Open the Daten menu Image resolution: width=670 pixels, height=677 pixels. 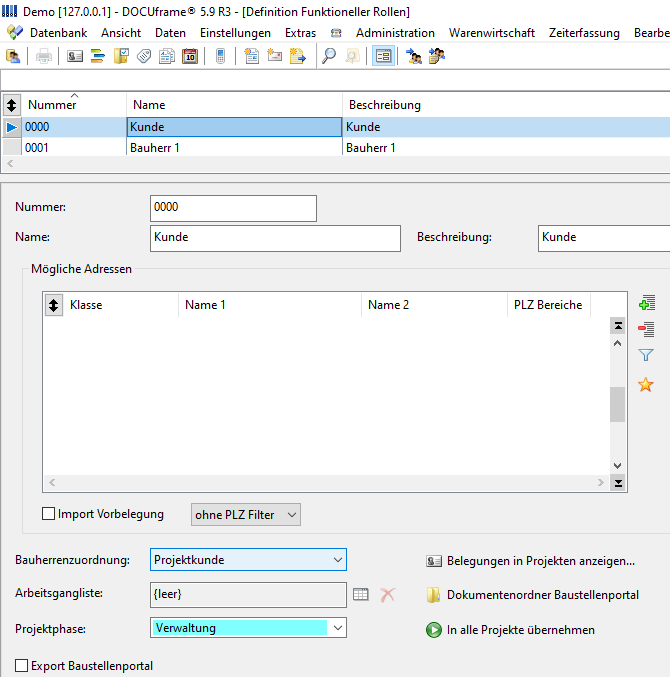(x=170, y=33)
